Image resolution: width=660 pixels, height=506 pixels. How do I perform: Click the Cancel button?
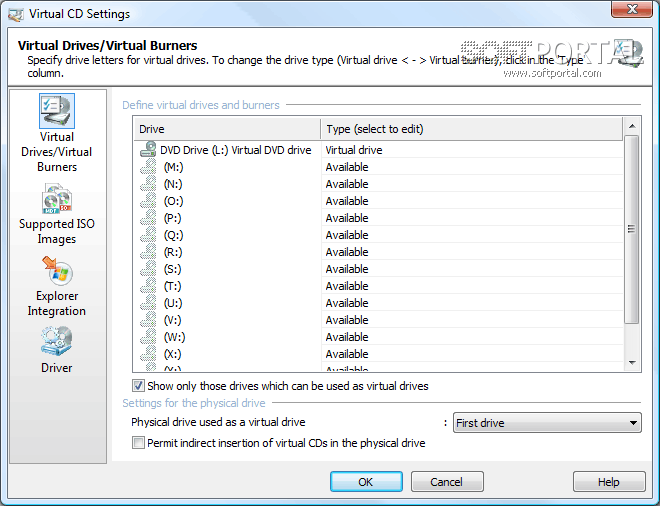coord(447,482)
